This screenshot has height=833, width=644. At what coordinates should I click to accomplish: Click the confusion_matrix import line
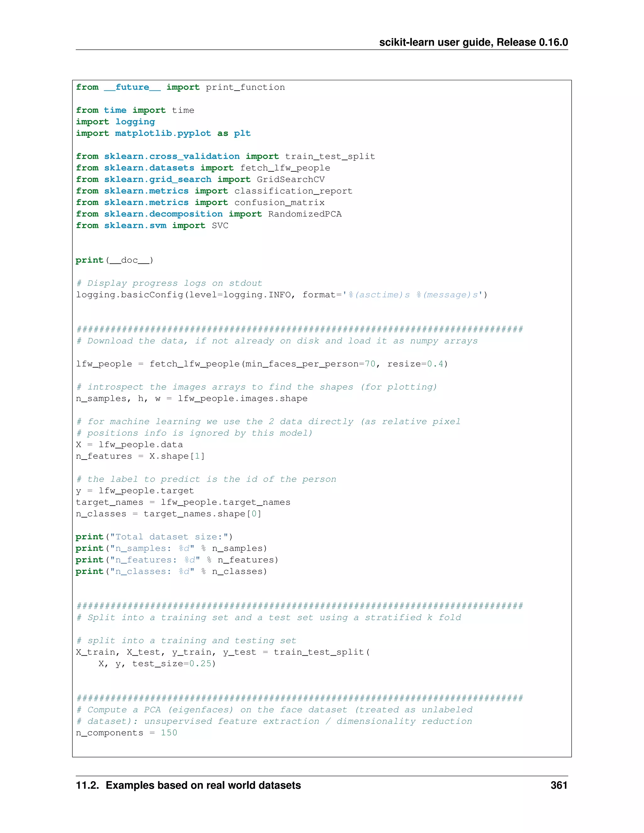(200, 202)
